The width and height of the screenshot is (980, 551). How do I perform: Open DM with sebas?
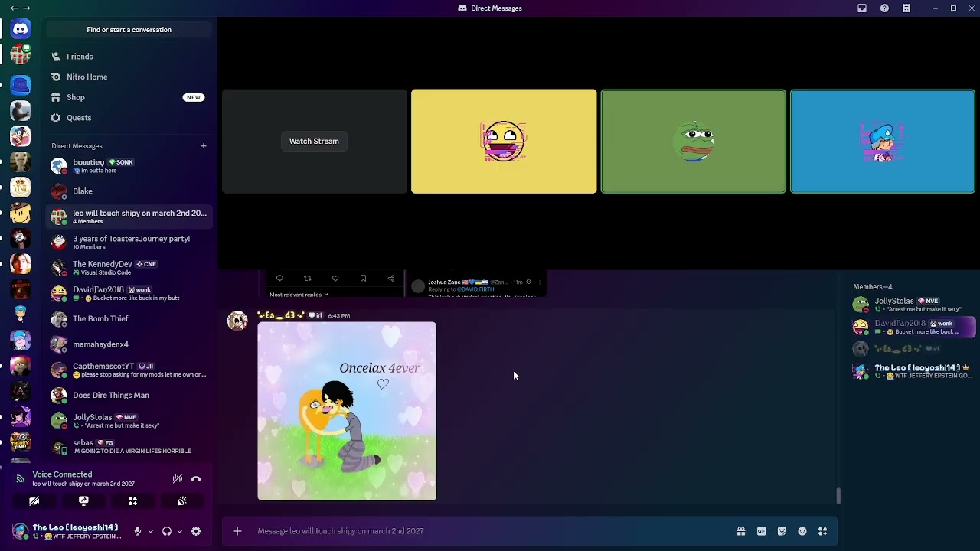(x=129, y=446)
